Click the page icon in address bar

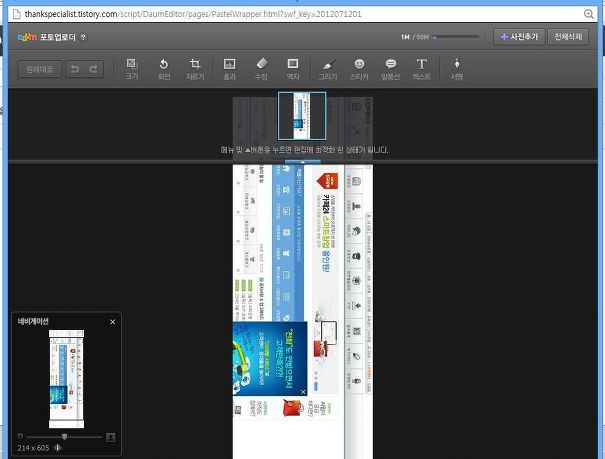[x=16, y=14]
